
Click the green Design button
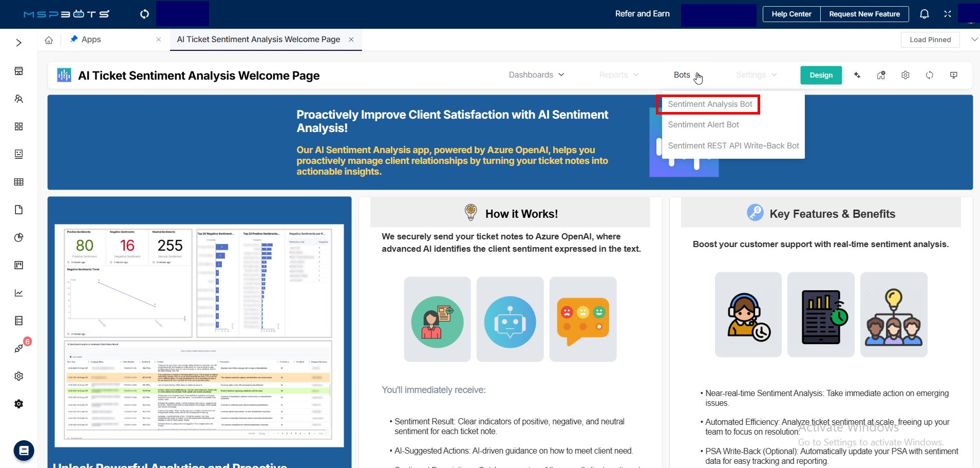[x=821, y=75]
